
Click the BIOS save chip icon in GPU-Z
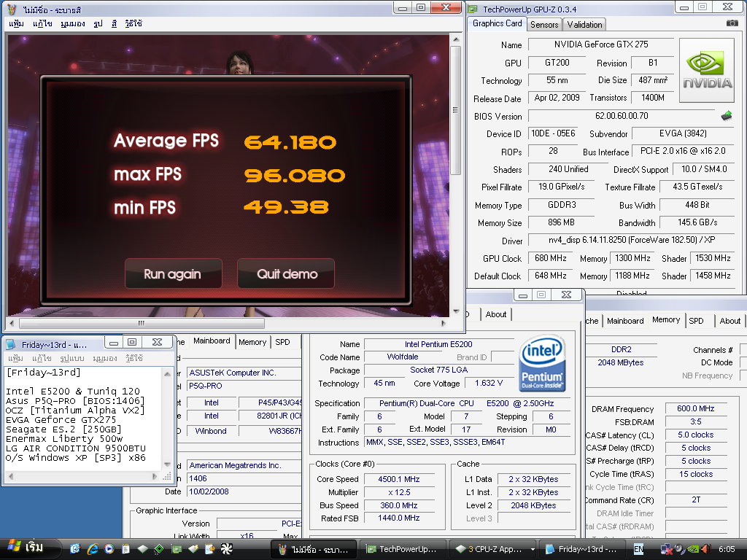(727, 116)
